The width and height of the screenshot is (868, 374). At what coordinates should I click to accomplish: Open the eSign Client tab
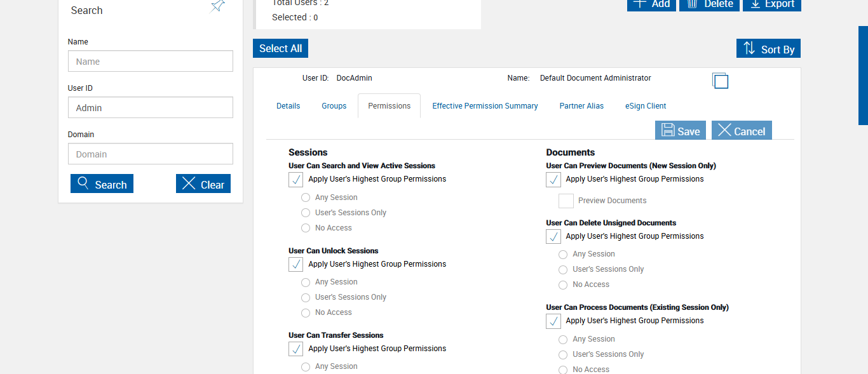pos(645,106)
